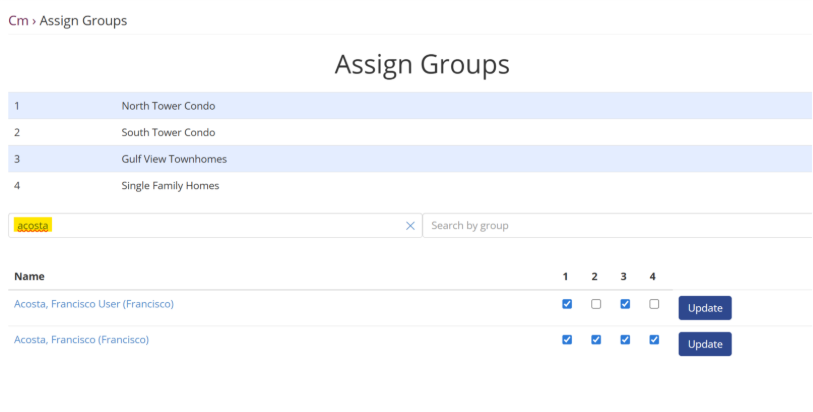Clear the acosta search field with X

pos(410,226)
